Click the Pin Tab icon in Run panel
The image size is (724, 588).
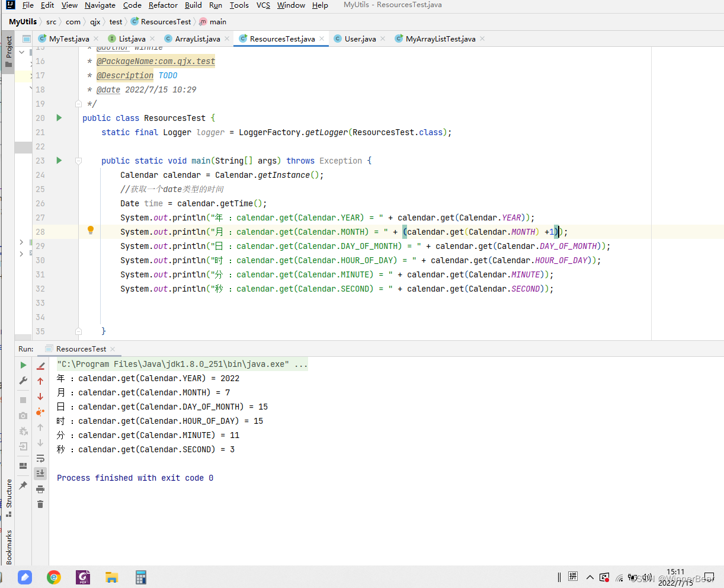point(24,485)
